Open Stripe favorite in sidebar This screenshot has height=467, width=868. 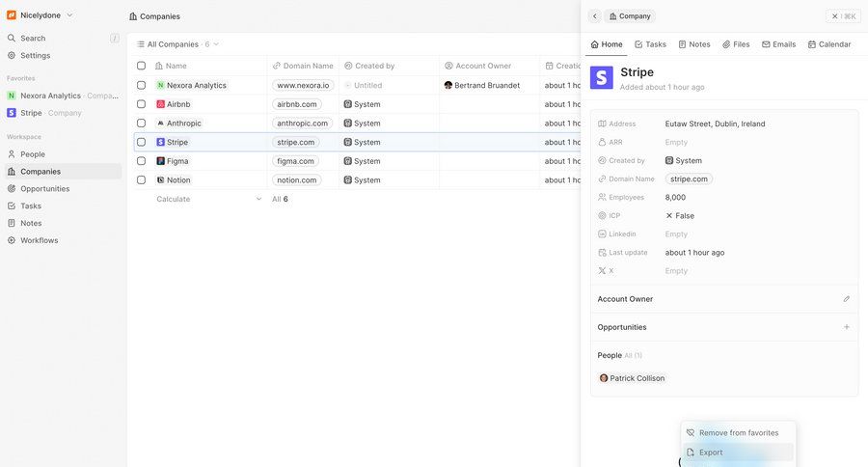click(63, 113)
